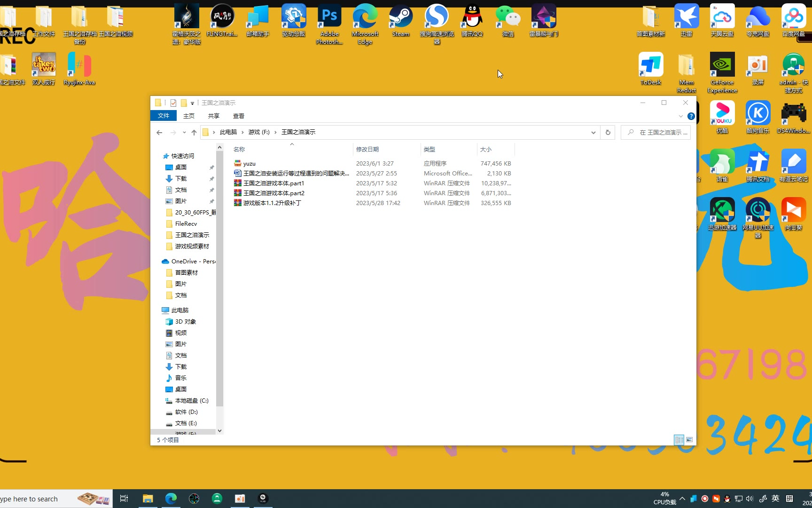Select 本地磁盘 (C:) in the navigation pane
This screenshot has height=508, width=812.
click(191, 401)
